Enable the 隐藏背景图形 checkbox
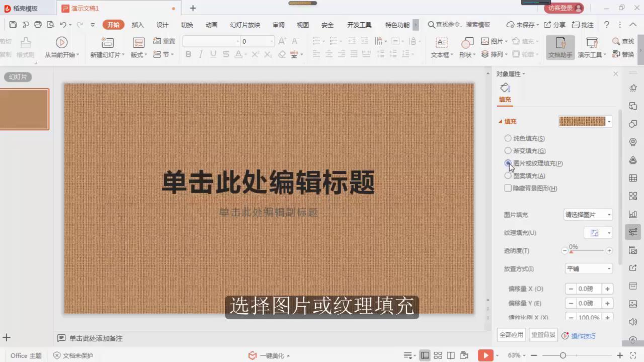 (508, 188)
